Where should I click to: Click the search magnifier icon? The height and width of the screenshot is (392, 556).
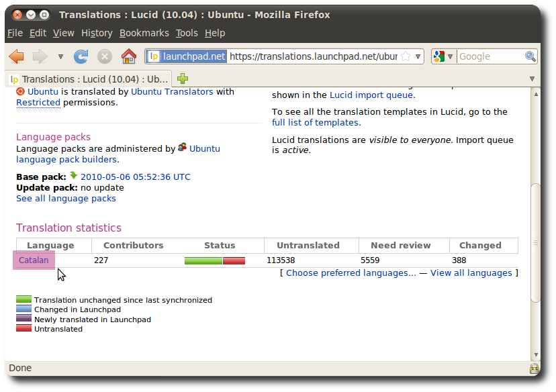pos(530,56)
